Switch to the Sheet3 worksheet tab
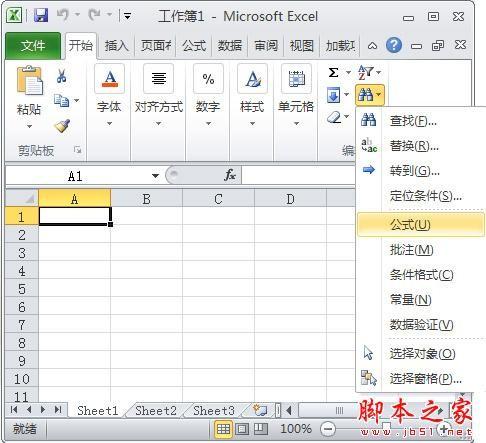The width and height of the screenshot is (486, 443). (x=214, y=410)
